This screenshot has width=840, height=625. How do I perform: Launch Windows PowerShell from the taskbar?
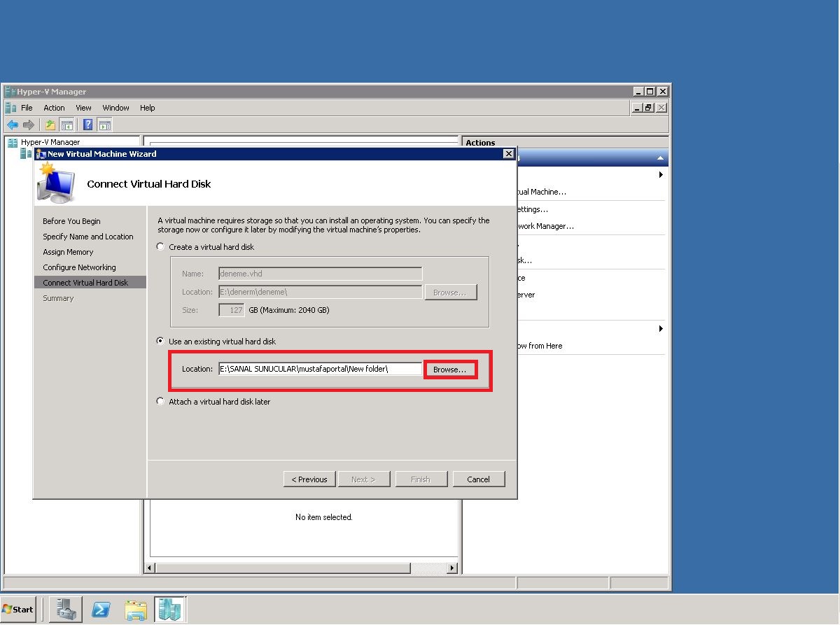[x=101, y=609]
